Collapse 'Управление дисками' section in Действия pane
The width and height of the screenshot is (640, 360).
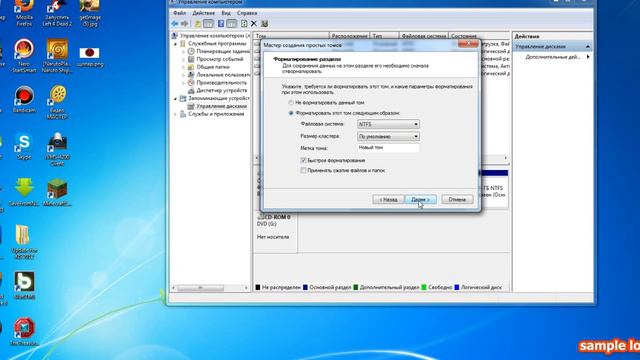[x=588, y=47]
